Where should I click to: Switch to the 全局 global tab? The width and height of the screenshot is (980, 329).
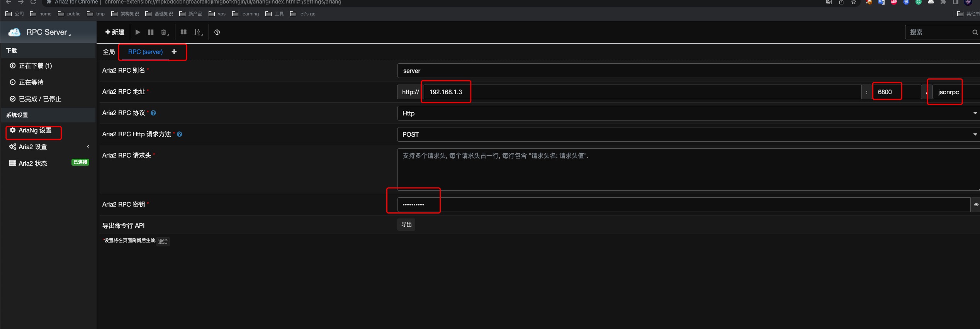[109, 52]
